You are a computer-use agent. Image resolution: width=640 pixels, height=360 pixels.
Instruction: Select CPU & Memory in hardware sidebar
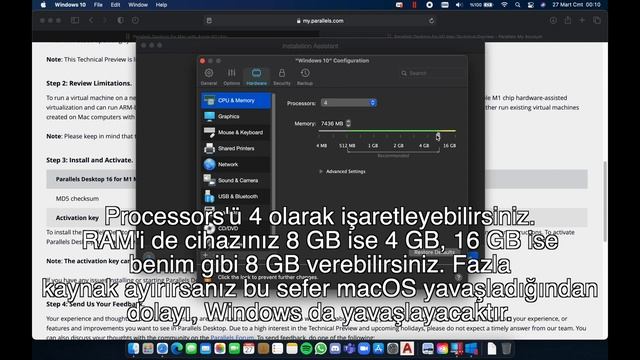pos(236,100)
